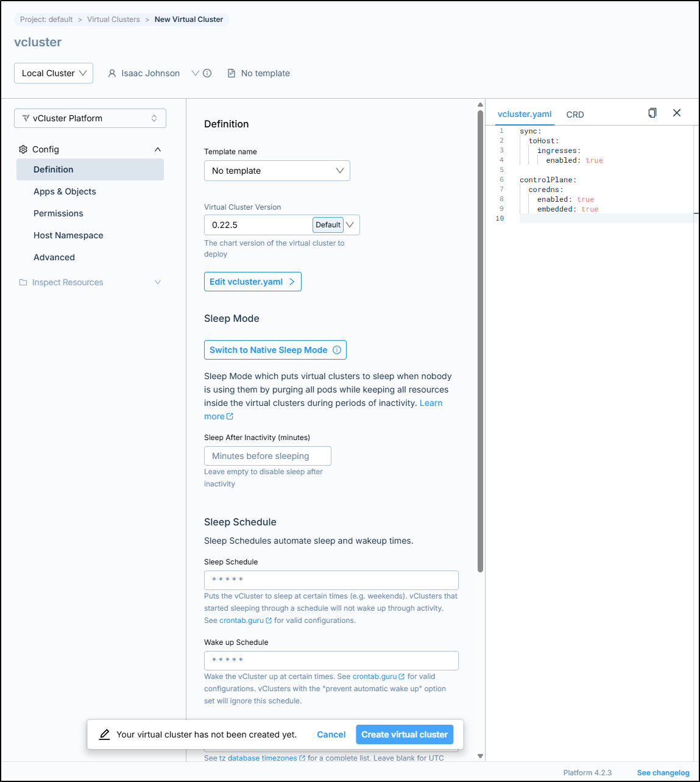The width and height of the screenshot is (700, 782).
Task: Click Edit vcluster.yaml button
Action: (x=253, y=282)
